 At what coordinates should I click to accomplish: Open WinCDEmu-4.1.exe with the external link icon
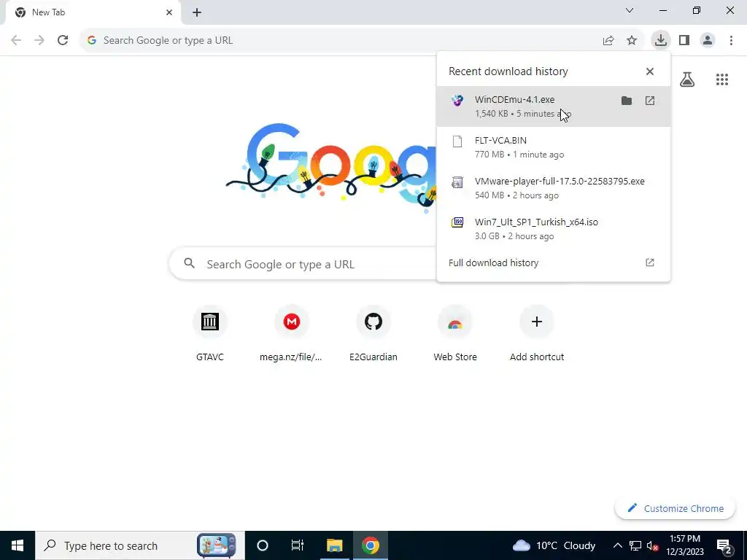[650, 101]
